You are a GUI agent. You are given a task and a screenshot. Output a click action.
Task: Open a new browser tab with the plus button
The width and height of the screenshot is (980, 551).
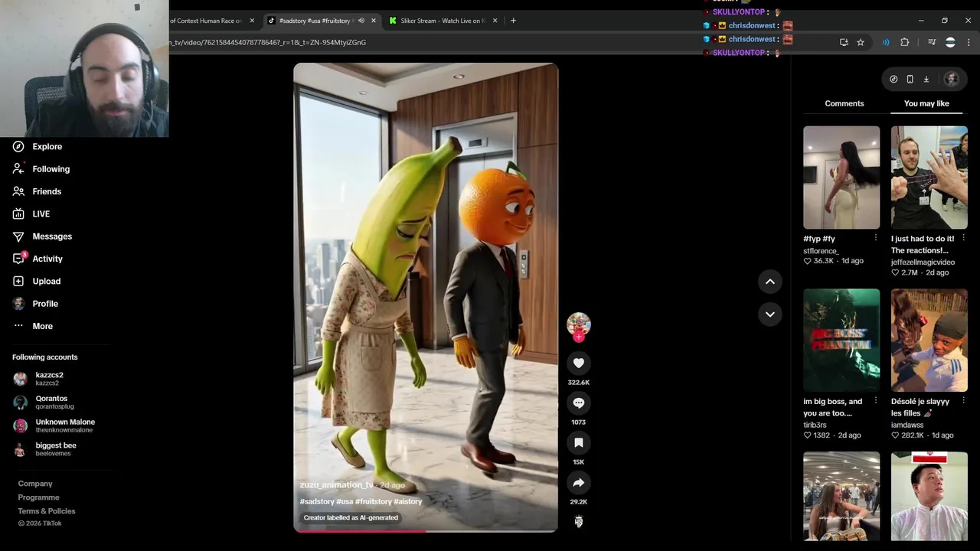tap(513, 21)
